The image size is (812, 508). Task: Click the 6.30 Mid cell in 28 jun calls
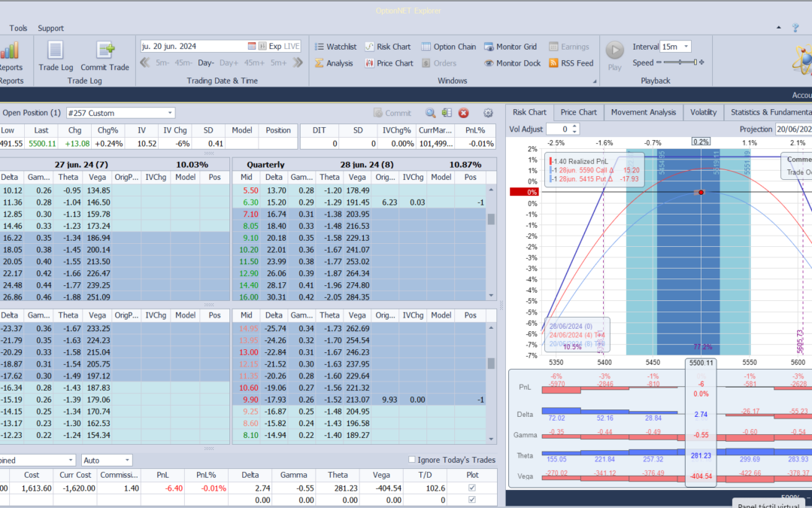[x=247, y=202]
